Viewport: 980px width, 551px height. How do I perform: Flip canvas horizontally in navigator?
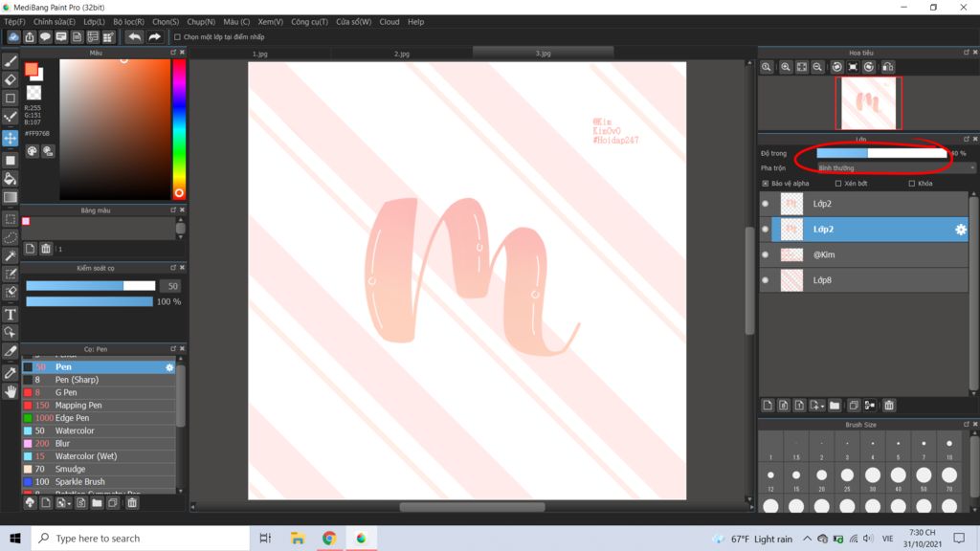point(887,67)
